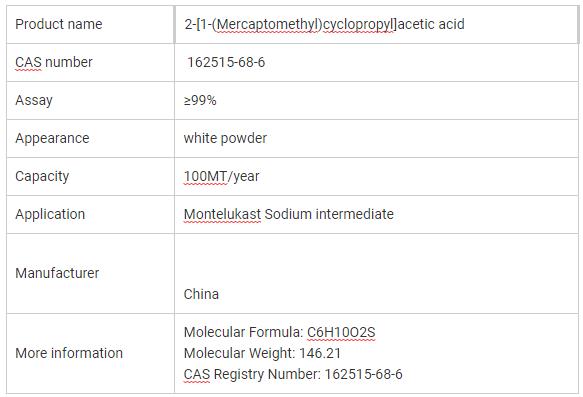Select the CAS value 162515-68-6
583x397 pixels.
click(226, 62)
